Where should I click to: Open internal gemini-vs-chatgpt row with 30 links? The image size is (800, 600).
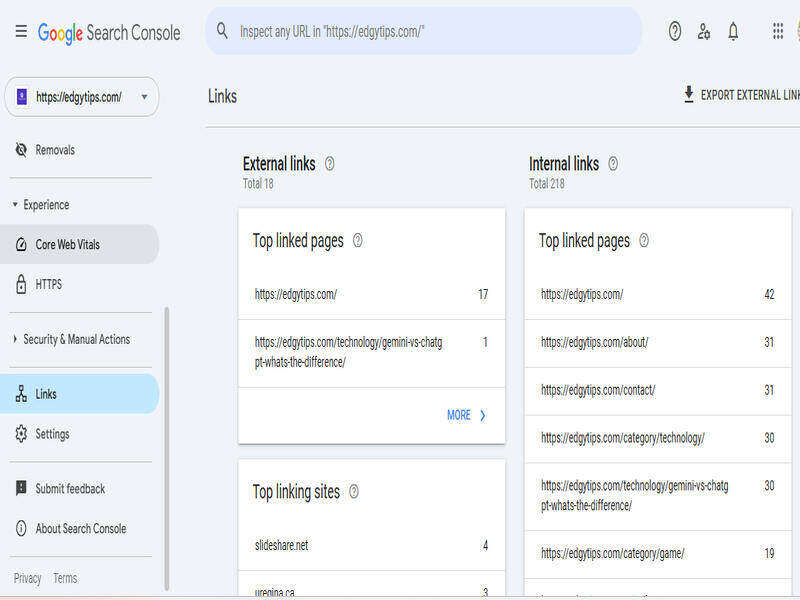coord(658,496)
